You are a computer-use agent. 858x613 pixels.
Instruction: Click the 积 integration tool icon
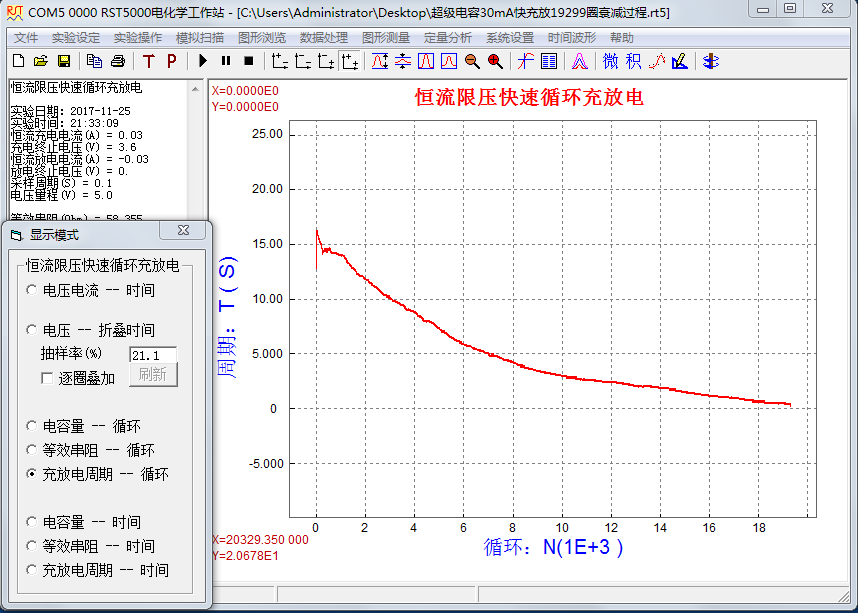point(634,61)
